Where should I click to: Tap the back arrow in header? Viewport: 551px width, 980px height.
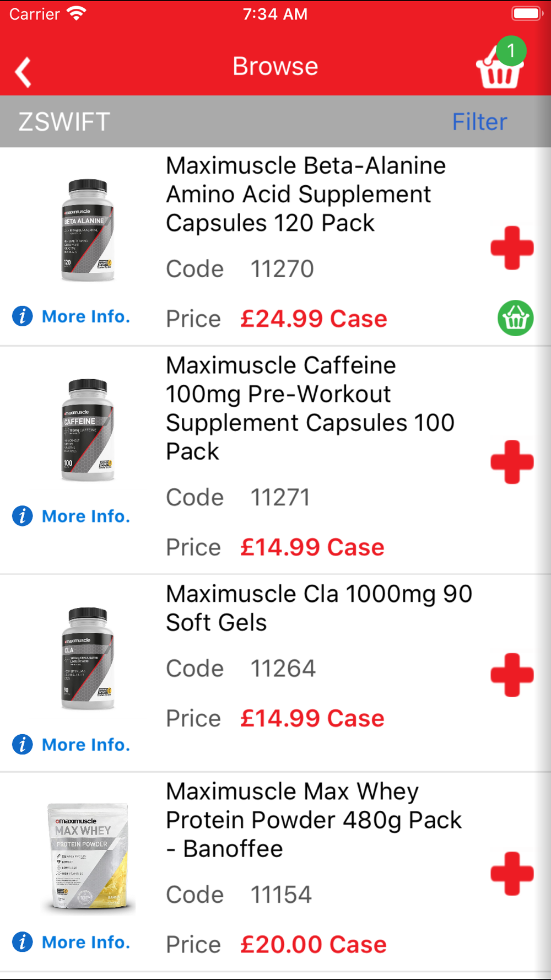coord(23,72)
